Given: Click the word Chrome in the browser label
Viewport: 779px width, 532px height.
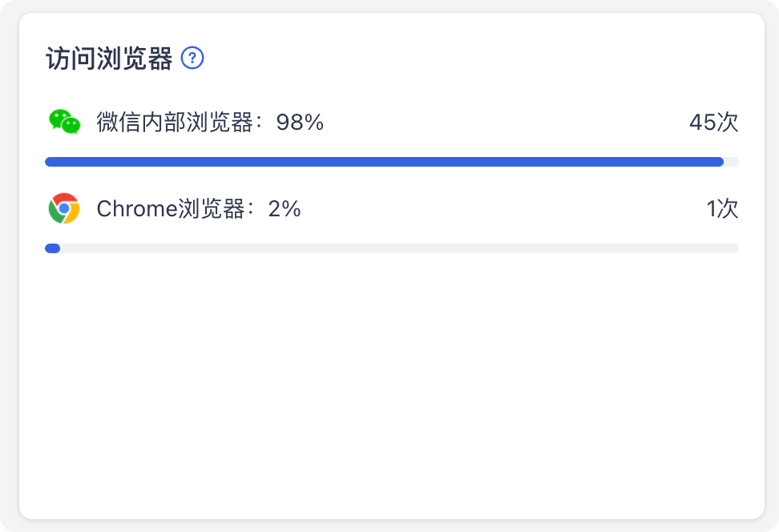Looking at the screenshot, I should (137, 208).
